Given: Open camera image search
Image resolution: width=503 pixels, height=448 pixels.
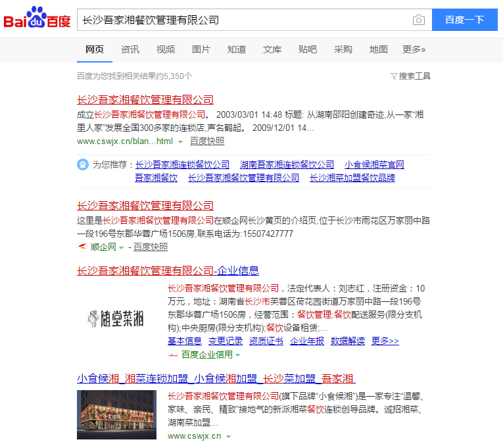Looking at the screenshot, I should coord(418,20).
